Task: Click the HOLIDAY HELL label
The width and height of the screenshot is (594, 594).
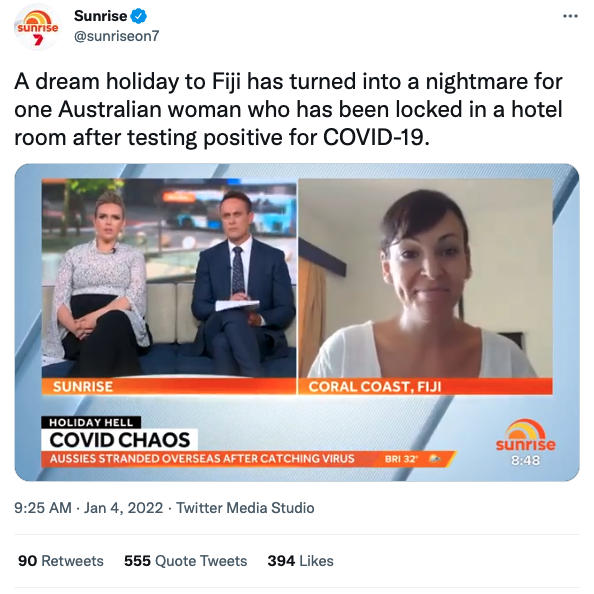Action: [91, 422]
